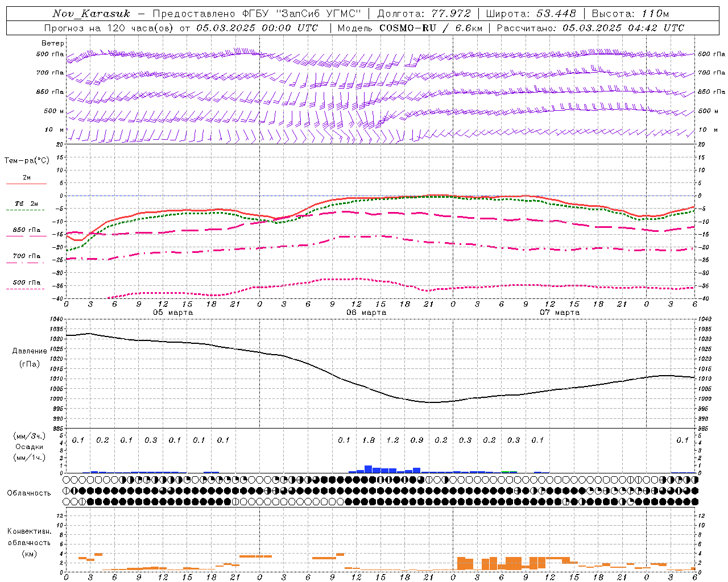Click the 'Рассчитано: 05.03.2025 04:42 UTC' timestamp
The width and height of the screenshot is (728, 582).
click(590, 28)
